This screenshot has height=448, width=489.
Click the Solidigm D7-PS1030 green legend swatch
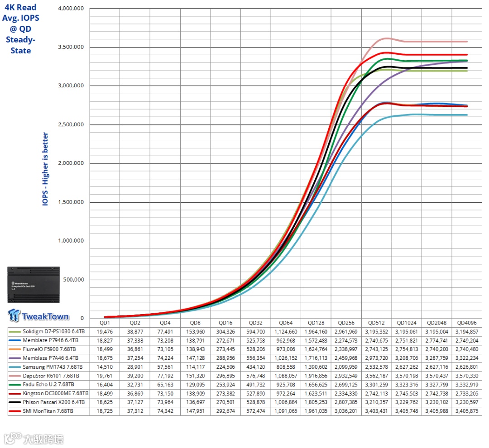(14, 332)
